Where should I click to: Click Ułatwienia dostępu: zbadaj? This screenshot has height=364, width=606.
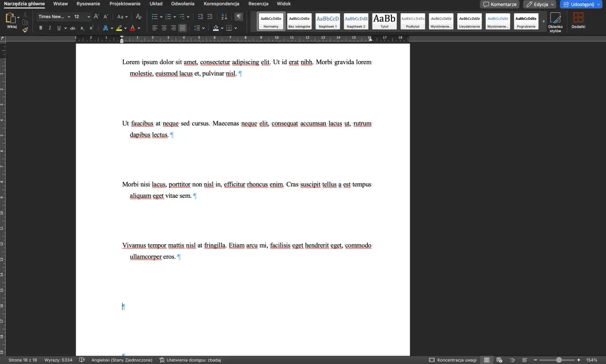point(190,360)
